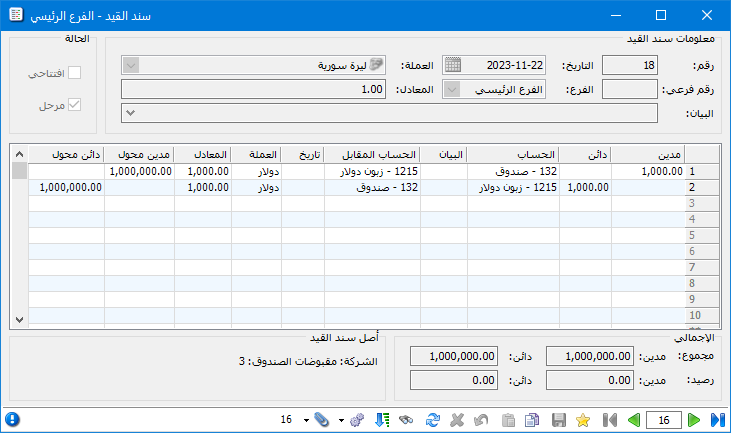731x433 pixels.
Task: Click the app icon in title bar
Action: [16, 15]
